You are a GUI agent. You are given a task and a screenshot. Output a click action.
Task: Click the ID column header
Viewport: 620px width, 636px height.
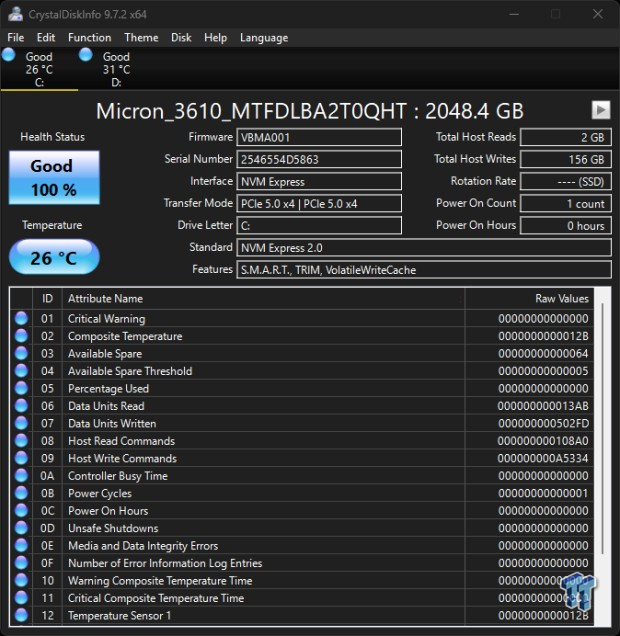coord(47,299)
